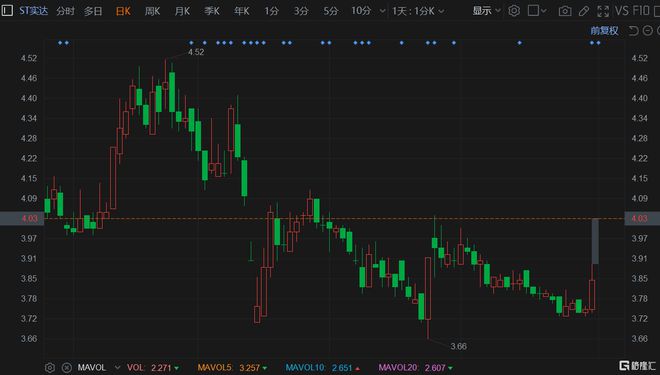
Task: Click the left axis 4.03 price tag
Action: [x=22, y=218]
